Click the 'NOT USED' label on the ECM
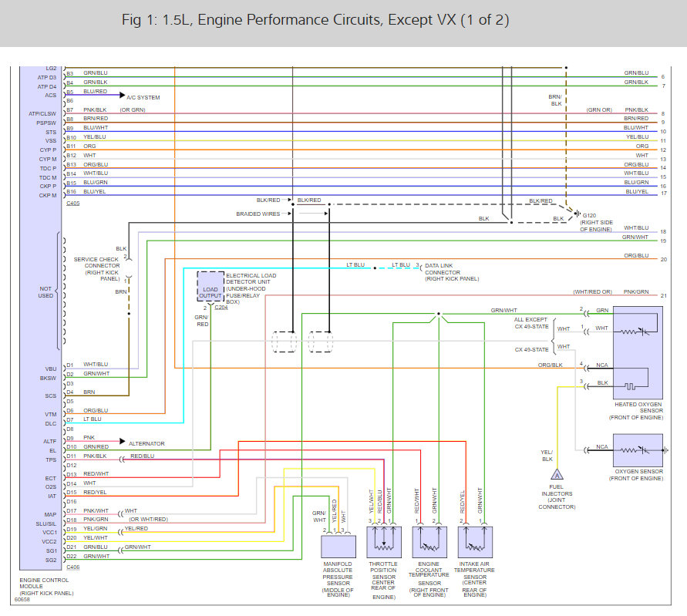 [45, 292]
